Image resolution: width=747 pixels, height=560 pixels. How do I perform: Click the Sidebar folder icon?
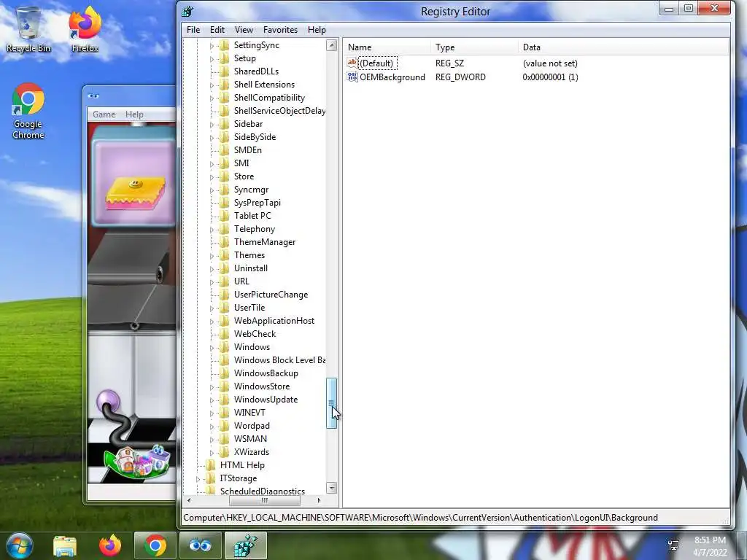click(x=224, y=124)
